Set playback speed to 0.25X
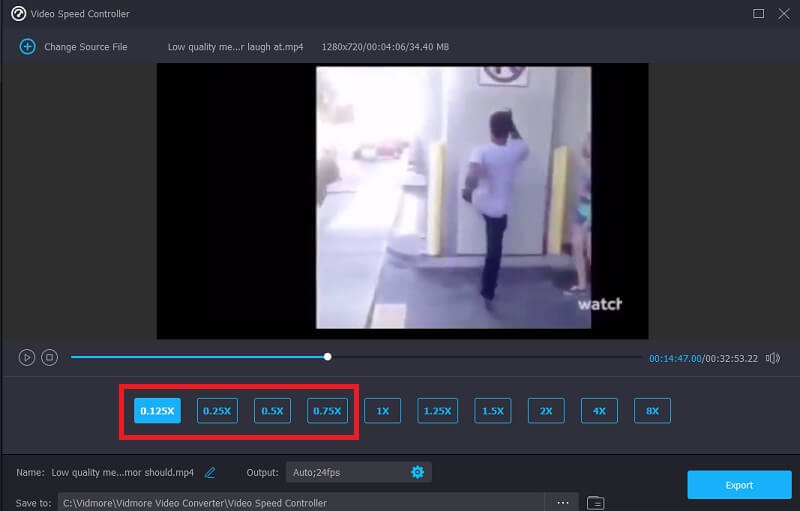Image resolution: width=800 pixels, height=511 pixels. 217,410
